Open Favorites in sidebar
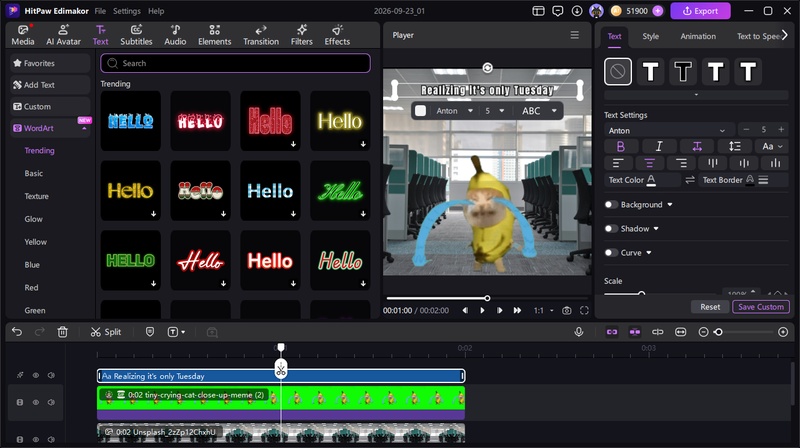 tap(50, 63)
